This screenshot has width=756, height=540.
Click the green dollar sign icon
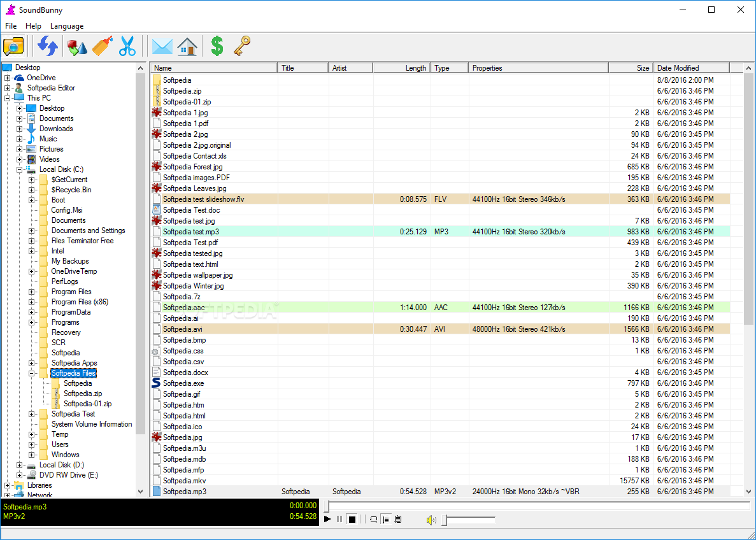pyautogui.click(x=217, y=46)
